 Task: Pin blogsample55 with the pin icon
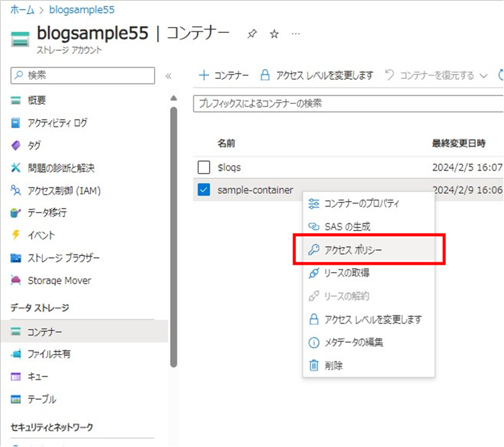[x=252, y=34]
